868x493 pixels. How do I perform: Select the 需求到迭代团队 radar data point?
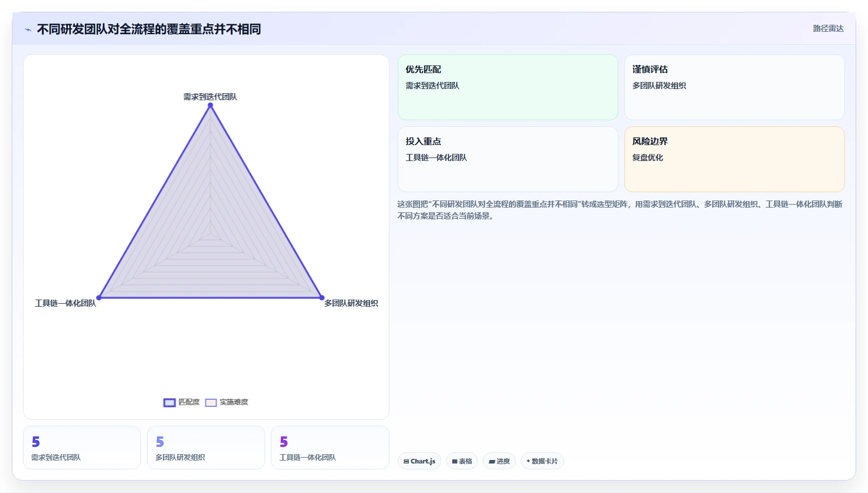(x=210, y=105)
